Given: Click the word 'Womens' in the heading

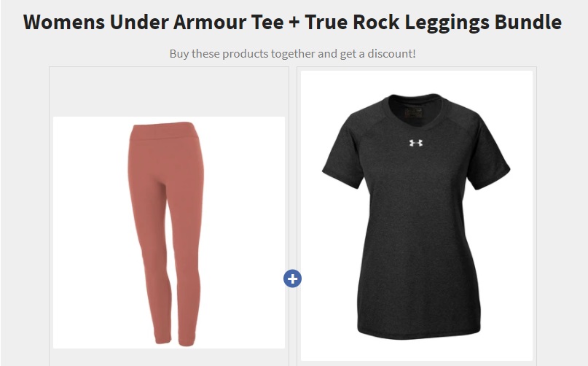Looking at the screenshot, I should (63, 22).
